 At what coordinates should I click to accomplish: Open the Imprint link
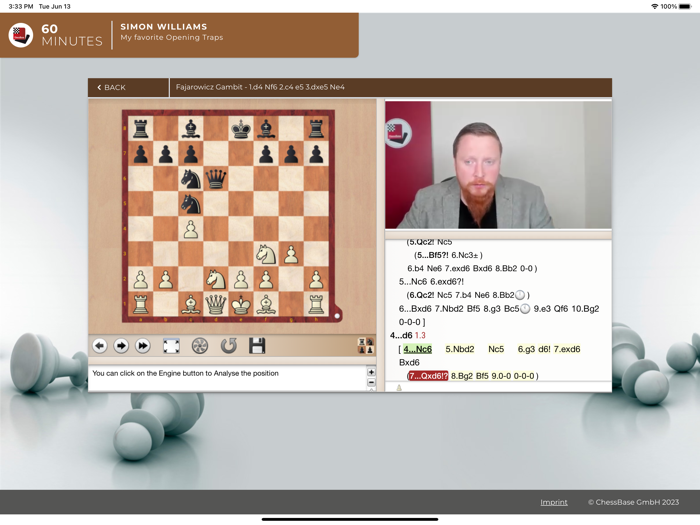[x=554, y=502]
